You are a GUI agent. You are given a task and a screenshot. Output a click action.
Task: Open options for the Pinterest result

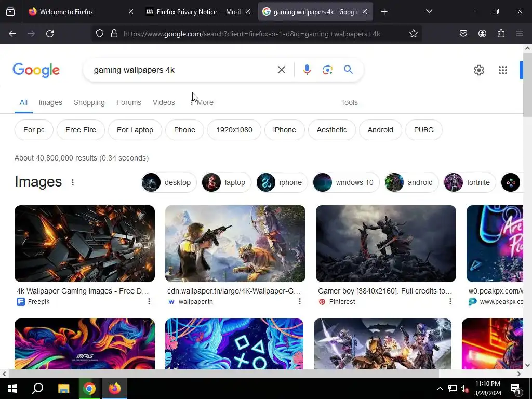coord(450,301)
